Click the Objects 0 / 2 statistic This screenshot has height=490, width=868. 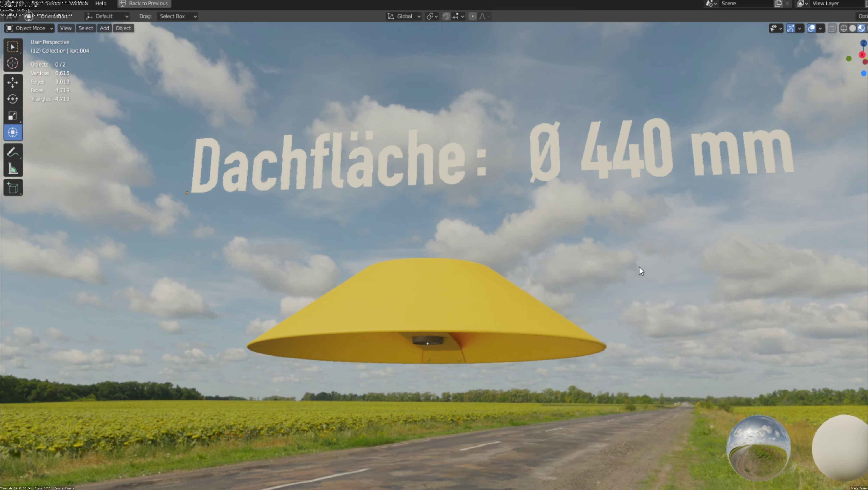tap(48, 64)
